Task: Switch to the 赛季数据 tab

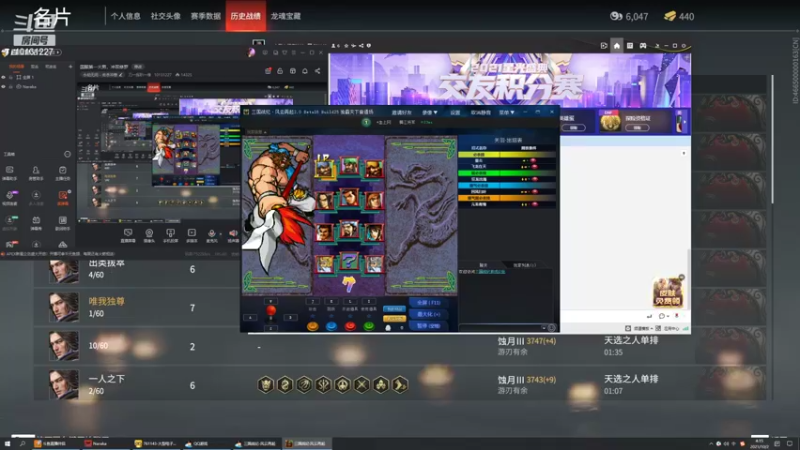Action: 206,16
